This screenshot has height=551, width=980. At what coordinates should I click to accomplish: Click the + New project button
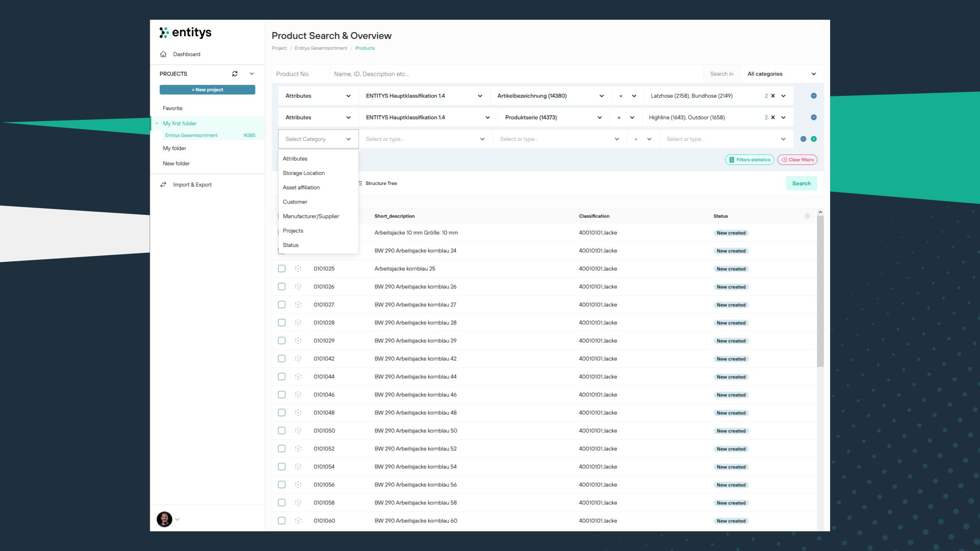[x=207, y=90]
